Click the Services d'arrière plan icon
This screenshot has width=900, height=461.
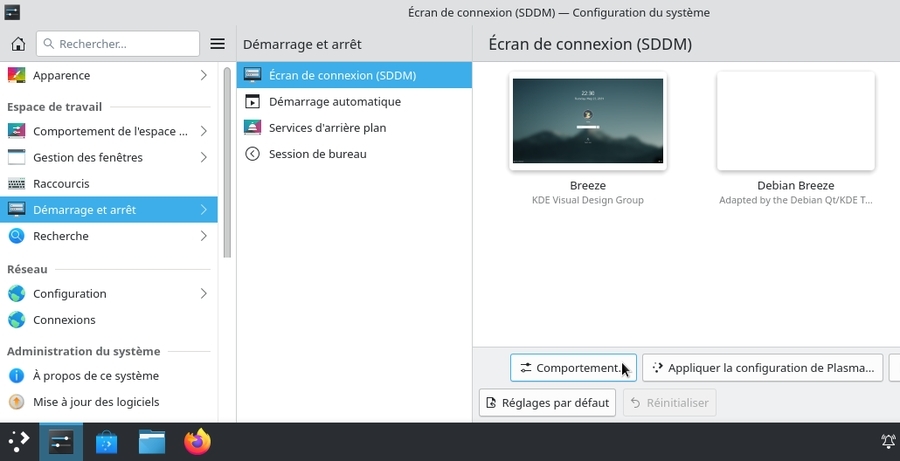pos(253,127)
